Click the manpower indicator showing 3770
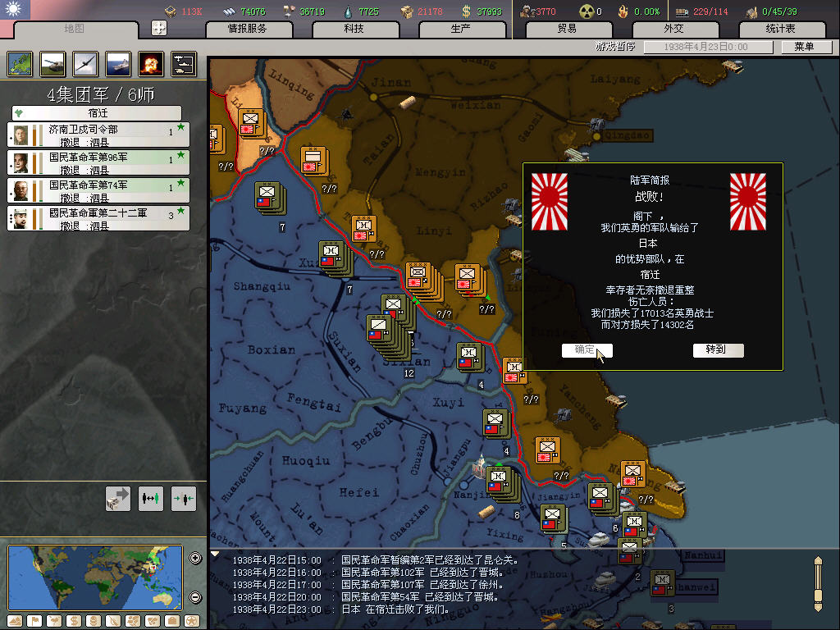 (x=538, y=11)
